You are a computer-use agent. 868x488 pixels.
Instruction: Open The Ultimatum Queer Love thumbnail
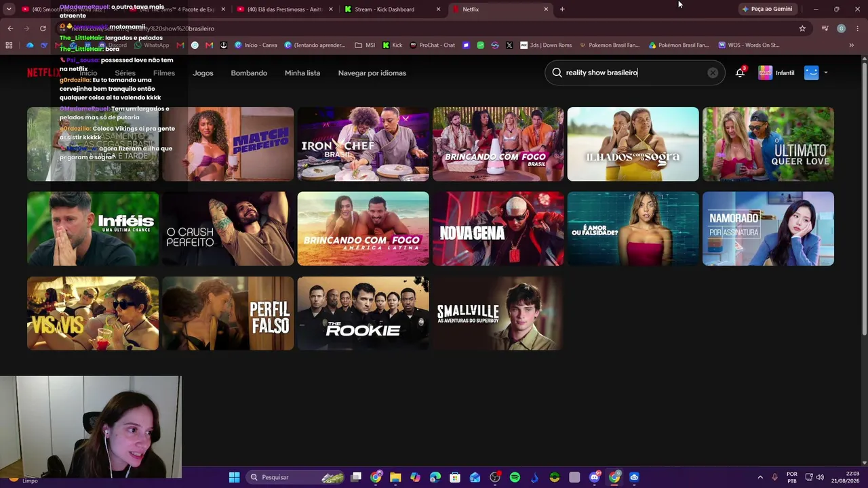(x=768, y=144)
